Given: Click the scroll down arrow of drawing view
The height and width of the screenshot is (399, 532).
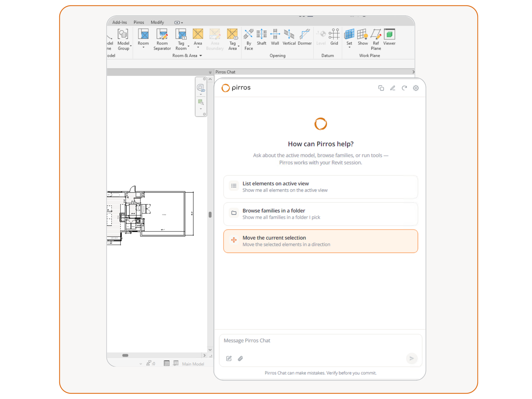Looking at the screenshot, I should point(210,350).
